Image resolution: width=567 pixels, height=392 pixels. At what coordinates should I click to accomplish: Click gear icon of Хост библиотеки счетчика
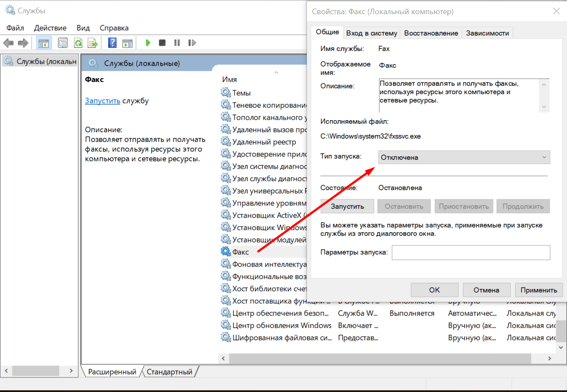coord(226,289)
